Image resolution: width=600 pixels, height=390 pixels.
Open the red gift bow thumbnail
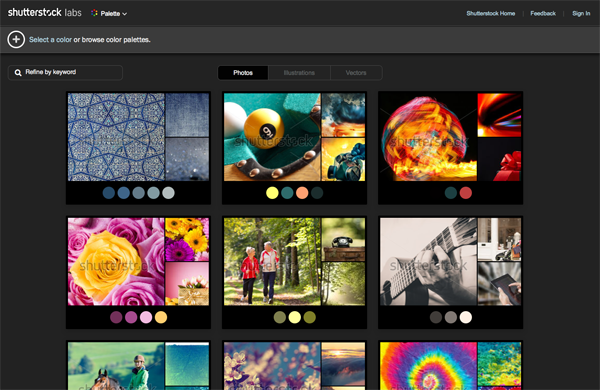click(499, 159)
